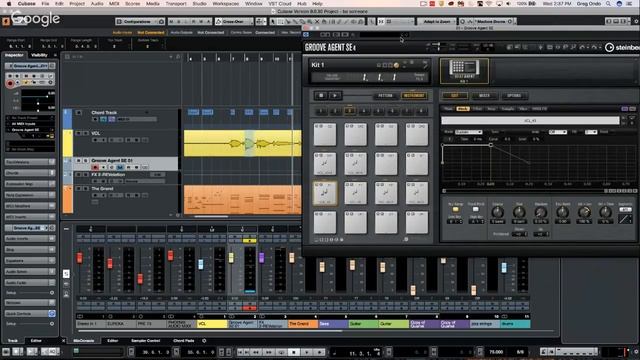This screenshot has height=360, width=640.
Task: Open the Sampler Control tab
Action: click(145, 340)
